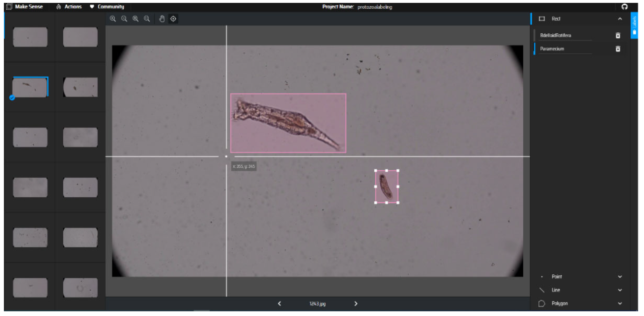Expand the Point annotations section
Screen dimensions: 644x316
click(620, 276)
